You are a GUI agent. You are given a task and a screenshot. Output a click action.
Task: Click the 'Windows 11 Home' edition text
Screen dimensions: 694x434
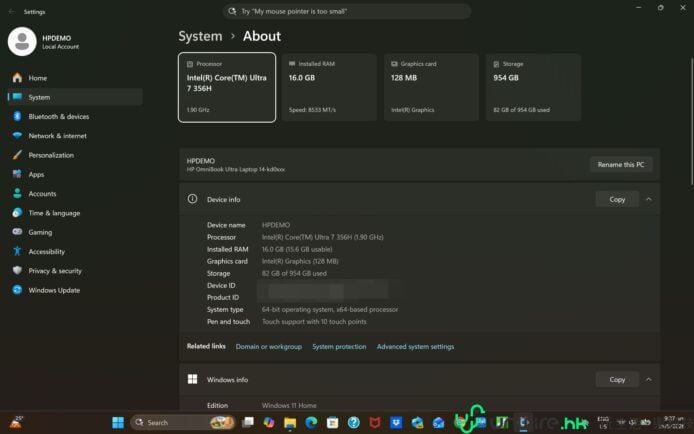pyautogui.click(x=289, y=405)
